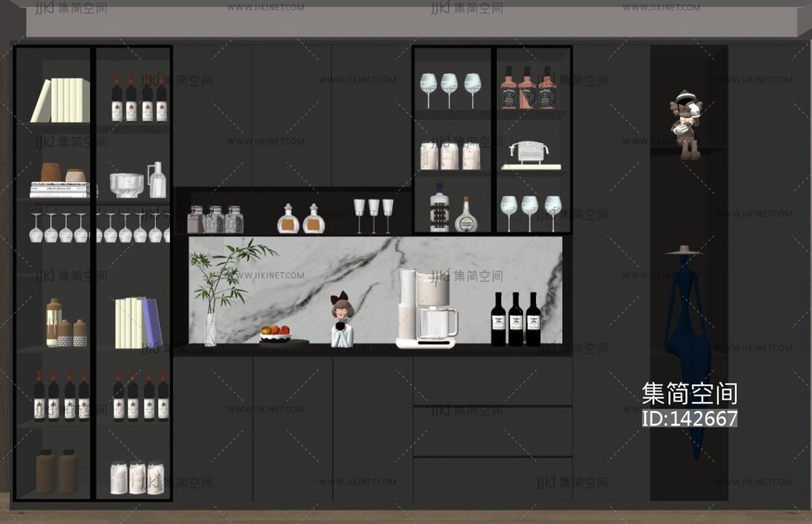This screenshot has height=524, width=812.
Task: Click the three wine bottles on counter
Action: pos(515,320)
